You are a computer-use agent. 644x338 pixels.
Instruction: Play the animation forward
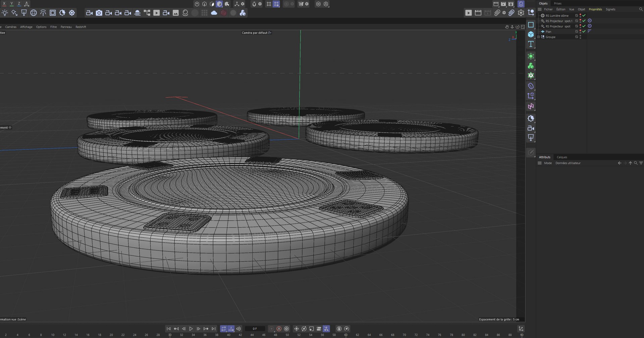[191, 329]
